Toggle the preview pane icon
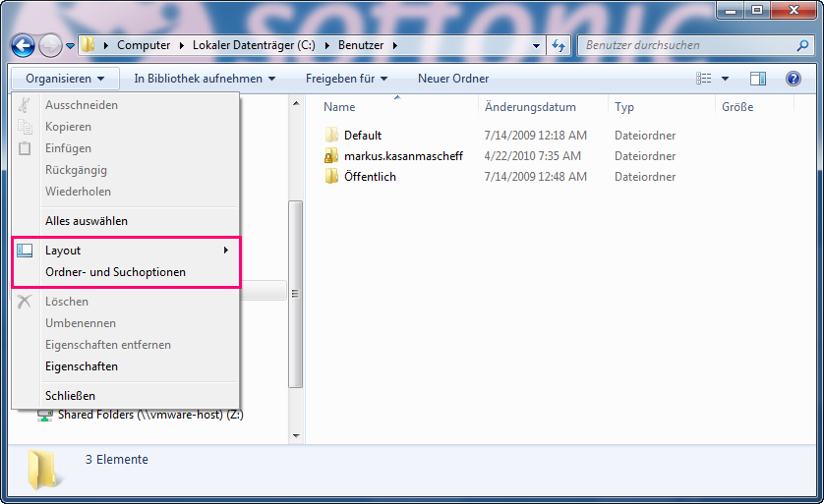Screen dimensions: 824x504 coord(758,79)
